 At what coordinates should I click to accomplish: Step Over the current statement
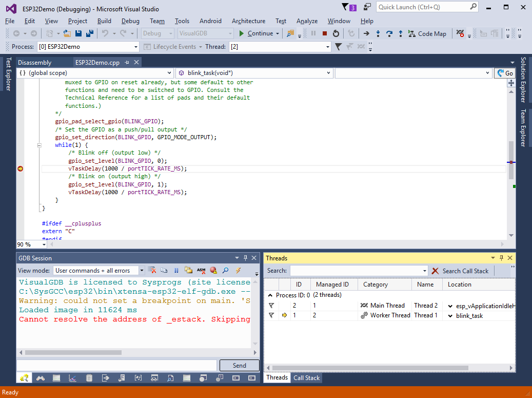coord(389,33)
